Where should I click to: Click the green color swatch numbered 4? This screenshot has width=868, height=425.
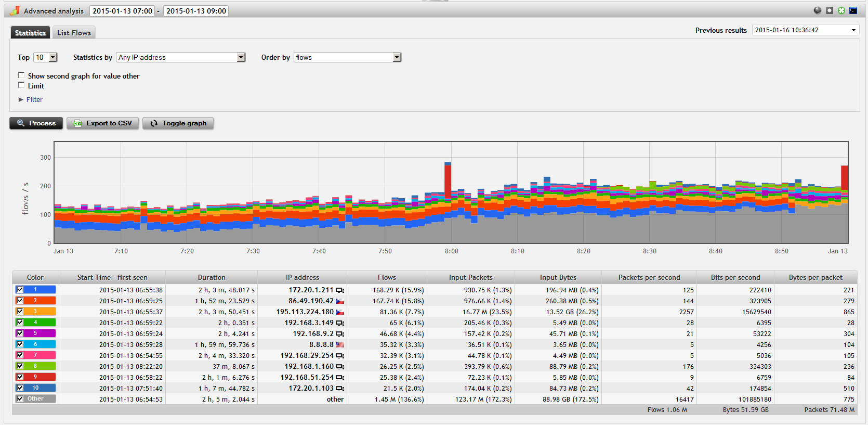[x=35, y=323]
